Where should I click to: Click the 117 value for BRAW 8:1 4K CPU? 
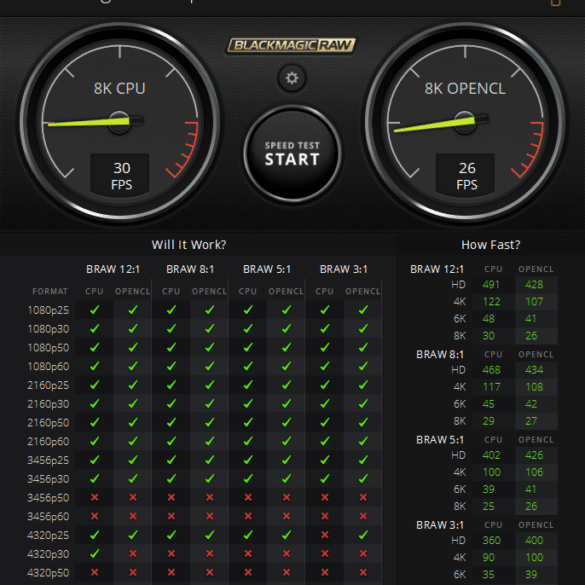pyautogui.click(x=491, y=387)
